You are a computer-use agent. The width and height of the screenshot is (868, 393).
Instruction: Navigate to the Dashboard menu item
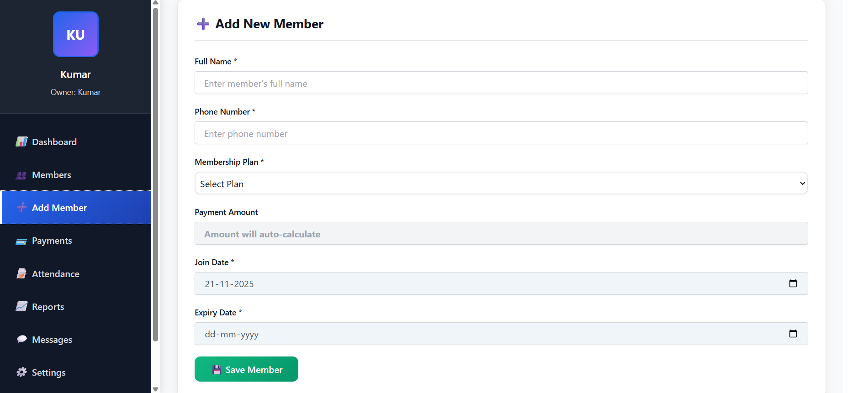click(x=54, y=141)
